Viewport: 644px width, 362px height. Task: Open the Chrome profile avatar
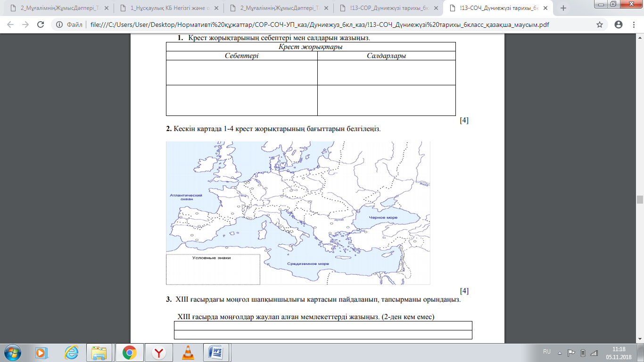[x=619, y=25]
